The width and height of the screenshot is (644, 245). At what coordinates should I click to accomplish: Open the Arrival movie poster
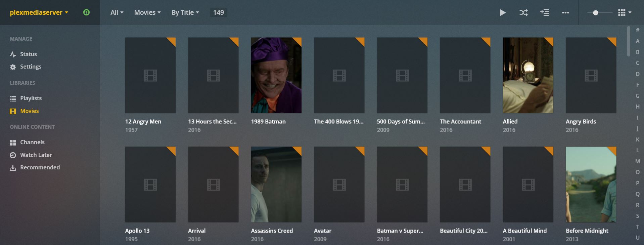pos(213,185)
